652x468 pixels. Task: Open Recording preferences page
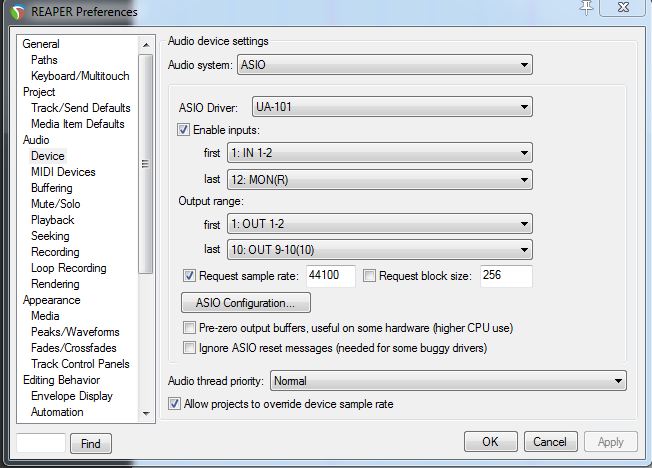55,252
